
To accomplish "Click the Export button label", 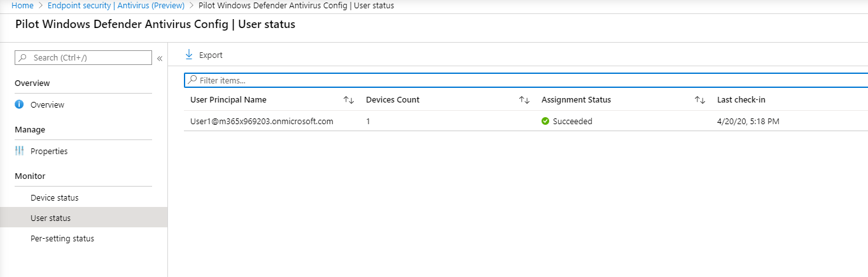I will (211, 55).
